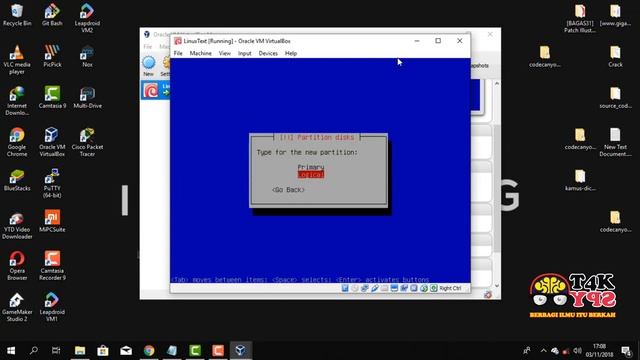Screen dimensions: 640x360
Task: Click the display status icon in VM
Action: 394,288
